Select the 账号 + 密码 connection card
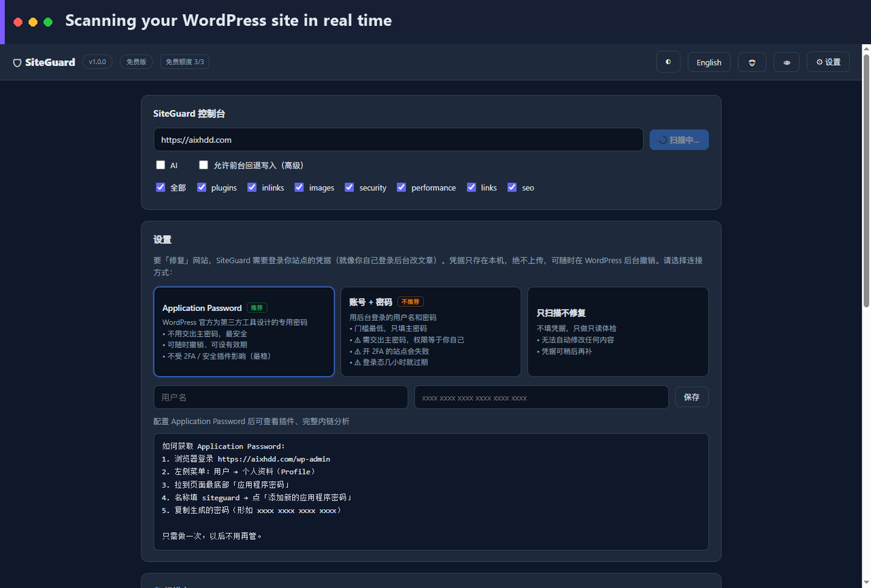 pyautogui.click(x=431, y=331)
